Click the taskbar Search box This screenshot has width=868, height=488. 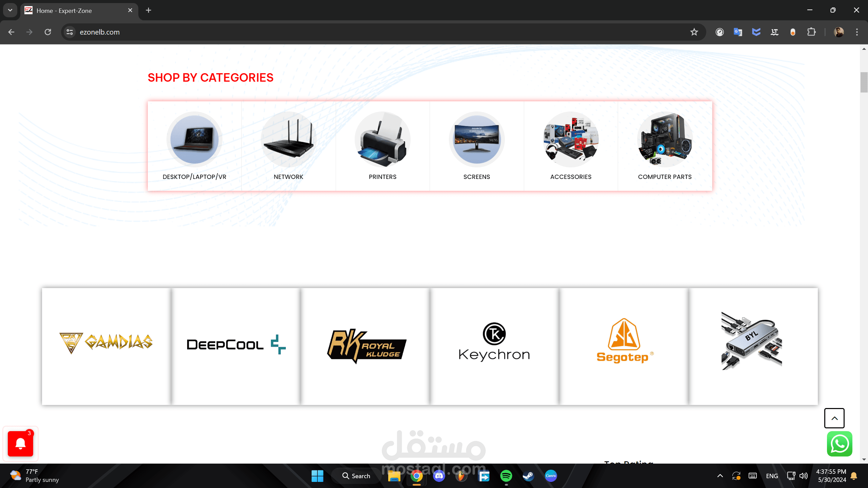pyautogui.click(x=356, y=476)
